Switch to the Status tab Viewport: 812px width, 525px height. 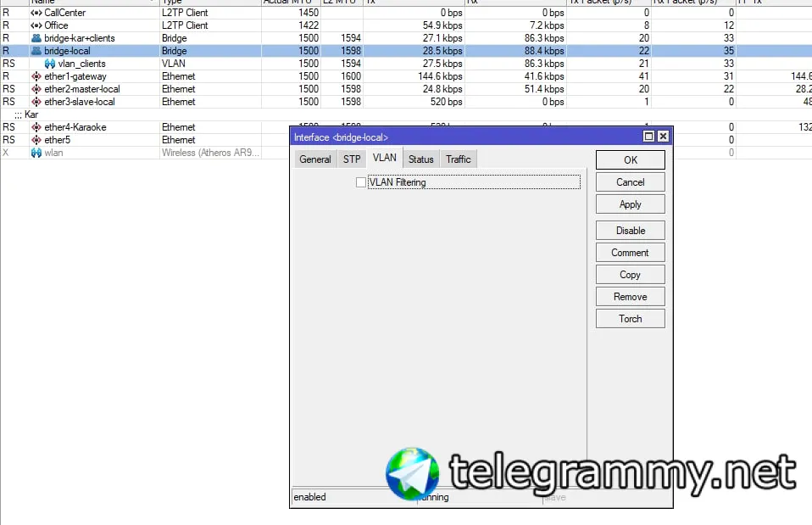click(x=420, y=159)
